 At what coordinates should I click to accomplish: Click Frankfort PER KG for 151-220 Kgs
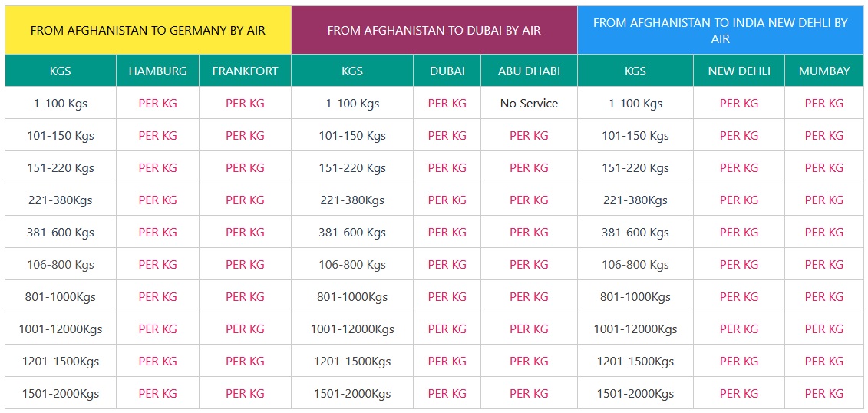pyautogui.click(x=245, y=168)
